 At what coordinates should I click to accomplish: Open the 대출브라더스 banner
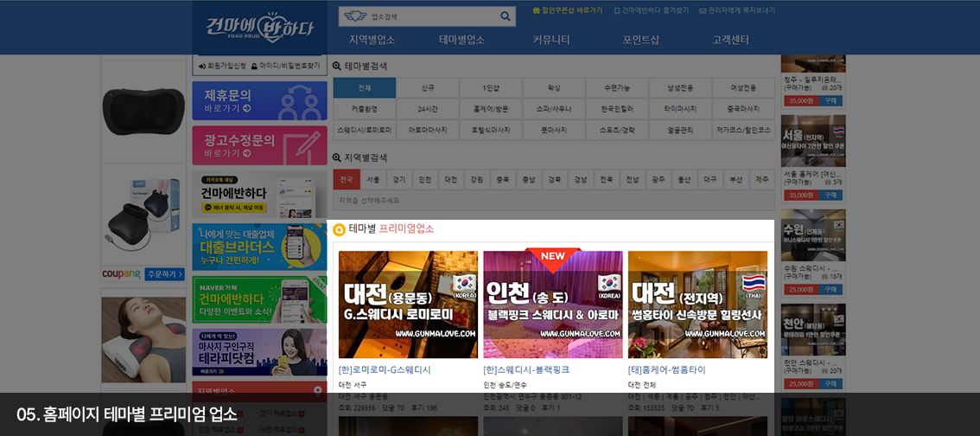259,247
